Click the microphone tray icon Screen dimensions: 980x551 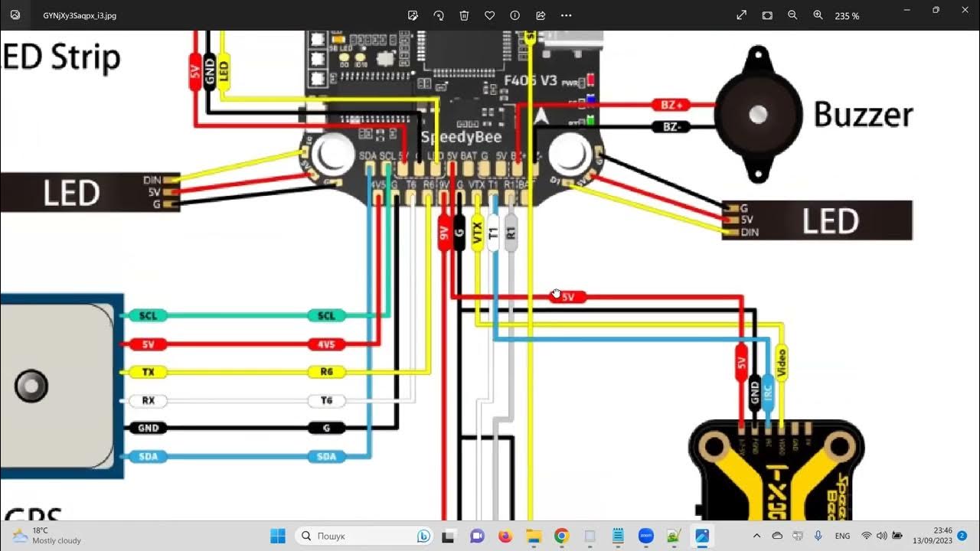(818, 536)
